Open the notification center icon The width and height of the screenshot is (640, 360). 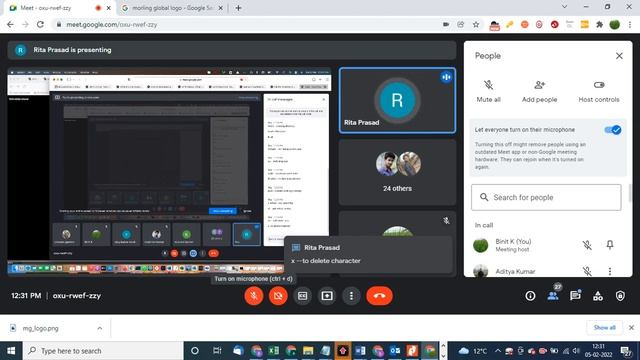(x=626, y=351)
